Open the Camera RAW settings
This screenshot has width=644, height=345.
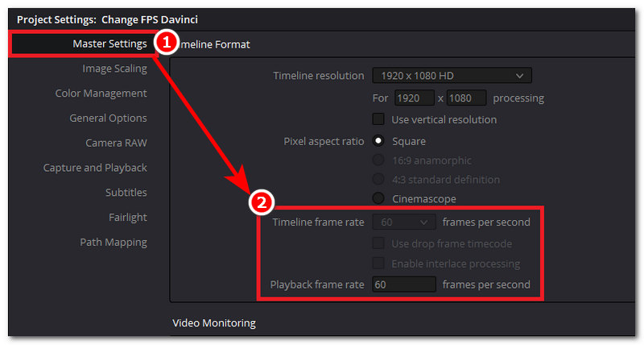116,143
